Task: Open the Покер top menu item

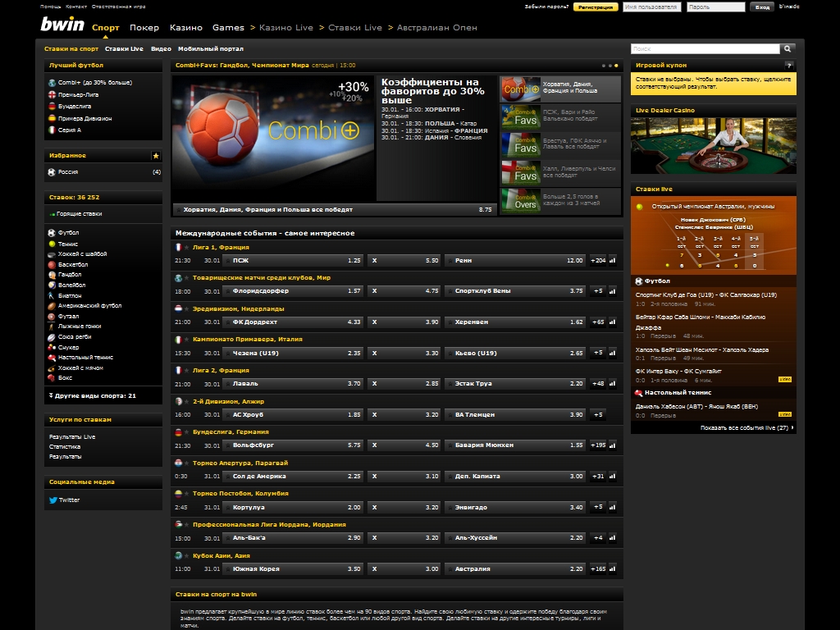Action: [x=144, y=27]
